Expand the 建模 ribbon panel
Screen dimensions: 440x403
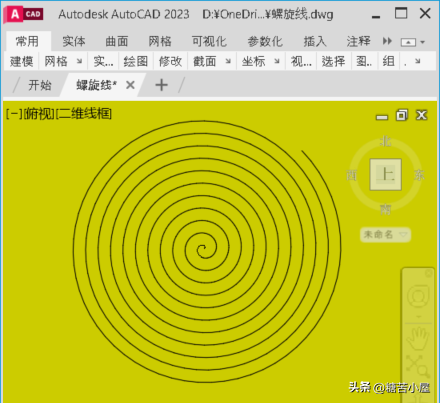tap(21, 61)
